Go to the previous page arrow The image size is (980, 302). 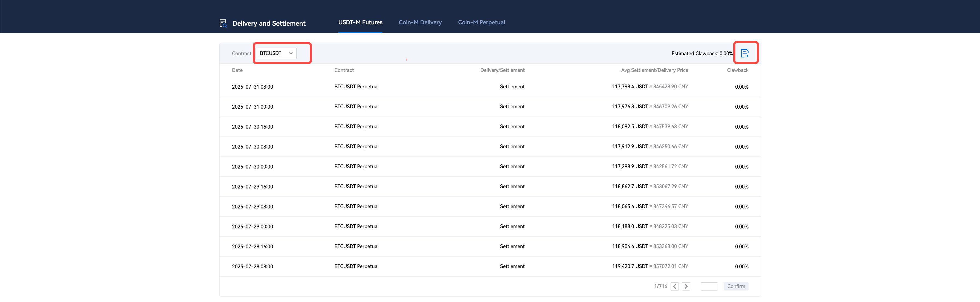[x=674, y=286]
